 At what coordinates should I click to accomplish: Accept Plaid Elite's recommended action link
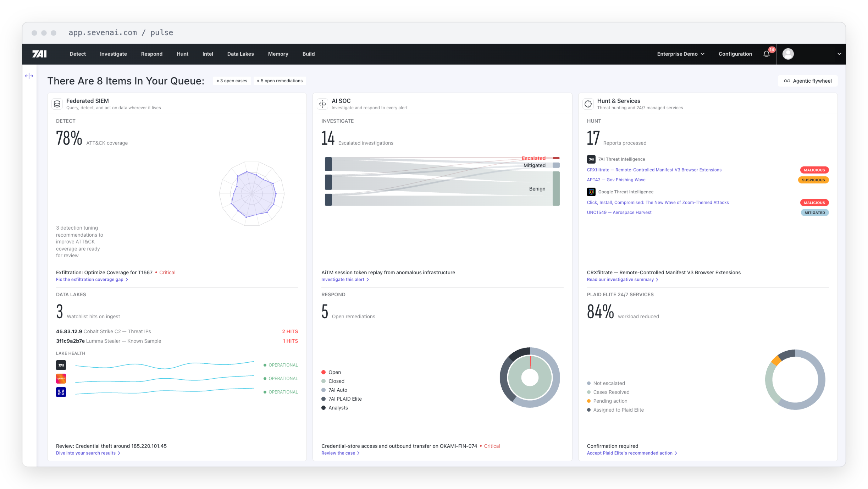point(632,453)
